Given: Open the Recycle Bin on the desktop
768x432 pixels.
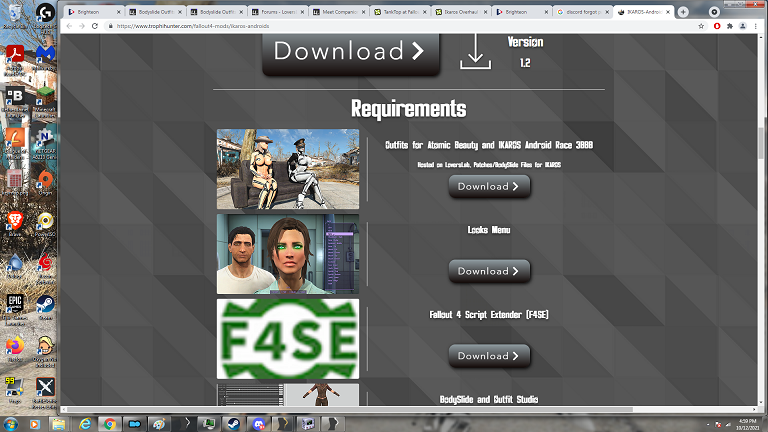Looking at the screenshot, I should (15, 15).
